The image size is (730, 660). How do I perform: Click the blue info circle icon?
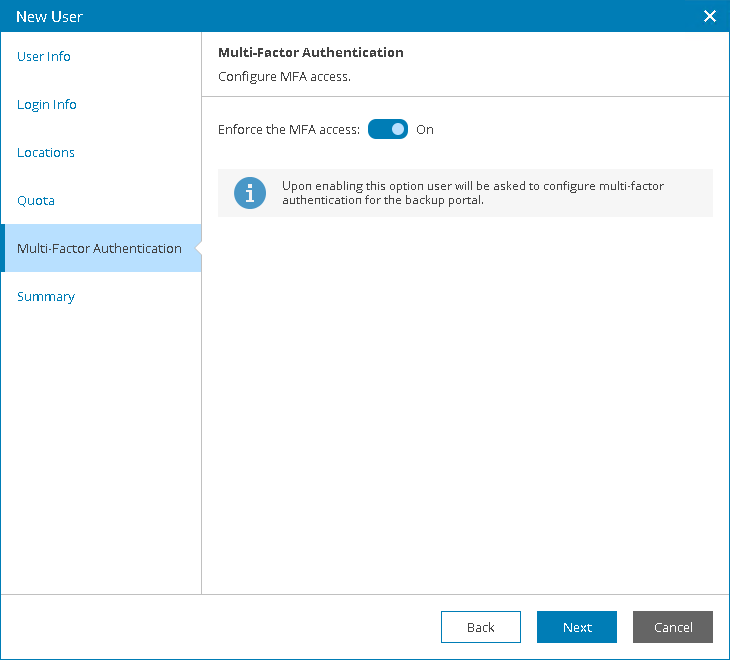[x=250, y=193]
